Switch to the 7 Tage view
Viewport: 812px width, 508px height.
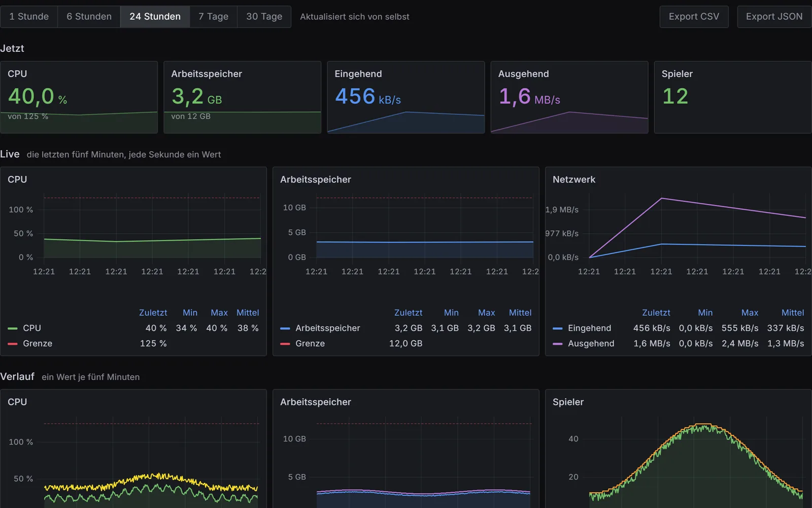(213, 17)
